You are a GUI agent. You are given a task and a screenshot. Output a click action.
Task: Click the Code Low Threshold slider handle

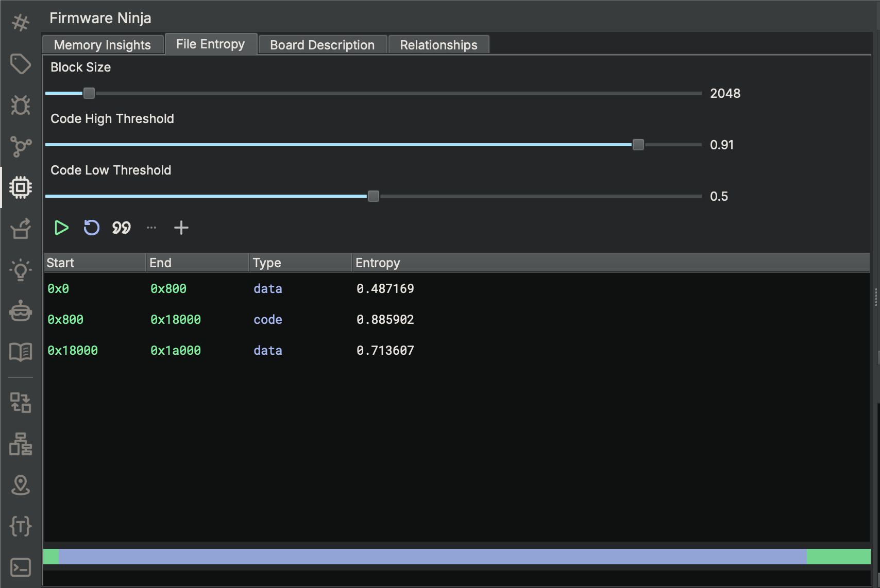[x=374, y=196]
